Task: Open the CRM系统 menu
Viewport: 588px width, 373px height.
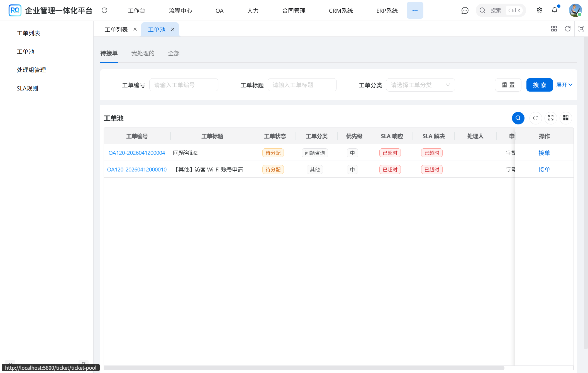Action: 341,11
